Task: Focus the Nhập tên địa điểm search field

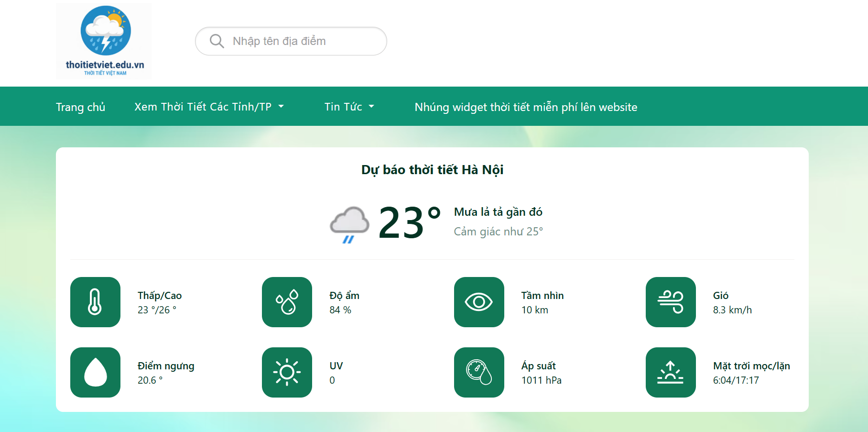Action: 291,41
